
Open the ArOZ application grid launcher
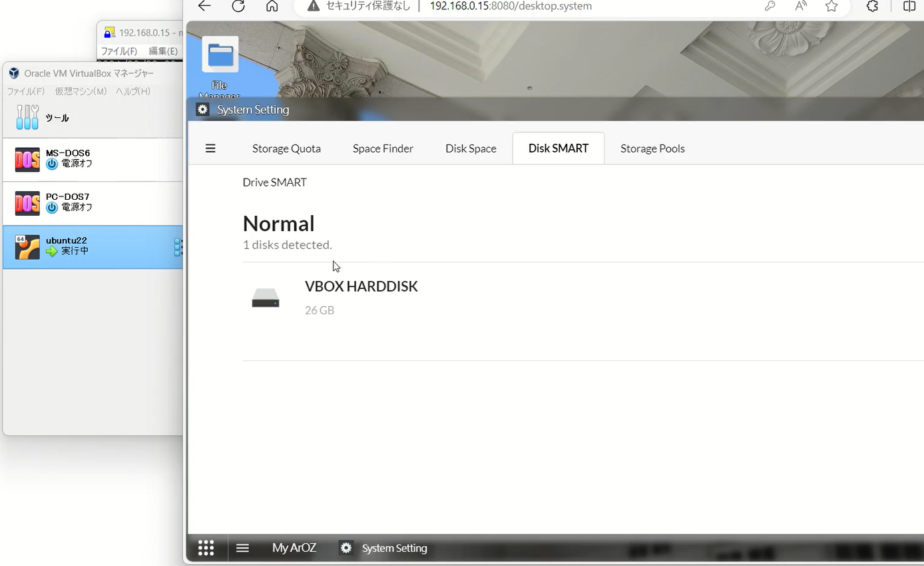(x=206, y=548)
